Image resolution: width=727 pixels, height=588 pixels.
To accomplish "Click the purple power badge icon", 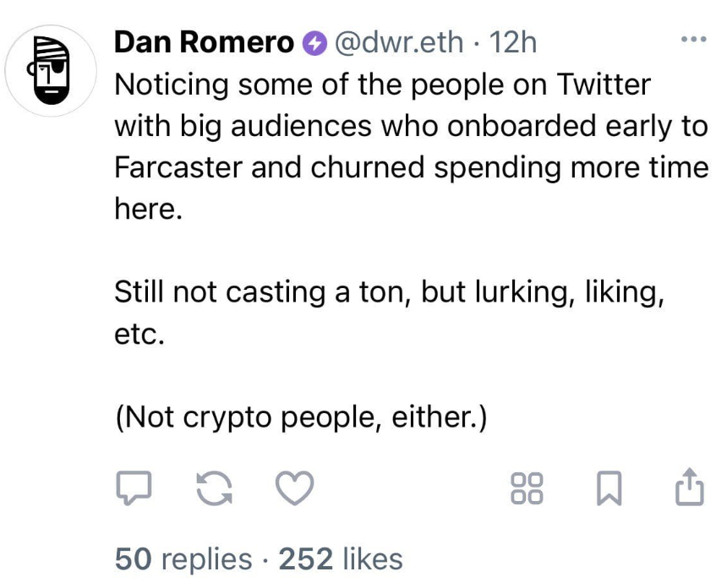I will 314,44.
